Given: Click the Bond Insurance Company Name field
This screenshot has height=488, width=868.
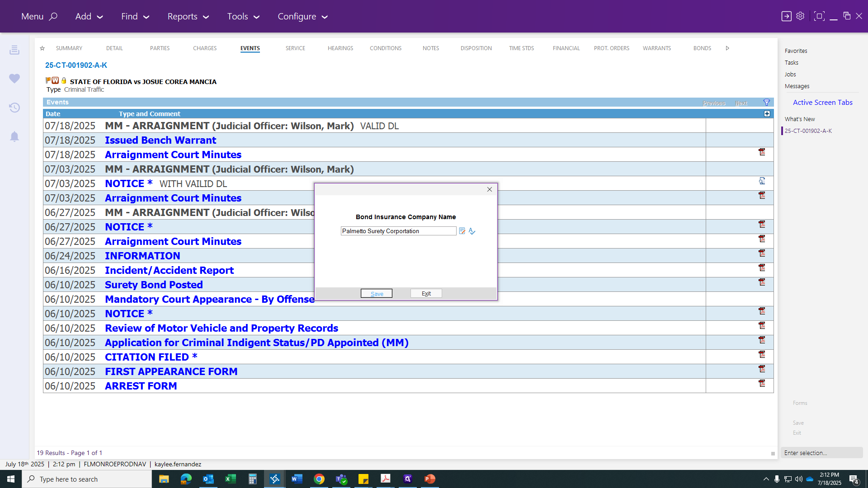Looking at the screenshot, I should pos(398,231).
